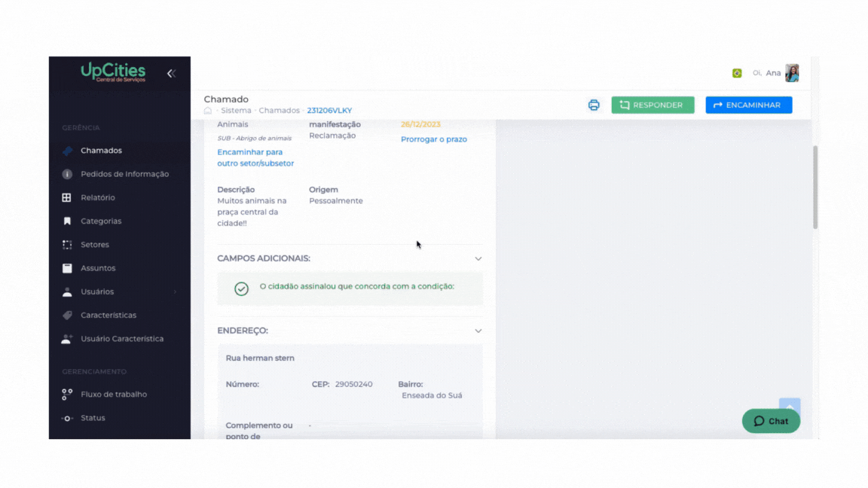Open the Chat button
Viewport: 868px width, 488px height.
(x=771, y=421)
